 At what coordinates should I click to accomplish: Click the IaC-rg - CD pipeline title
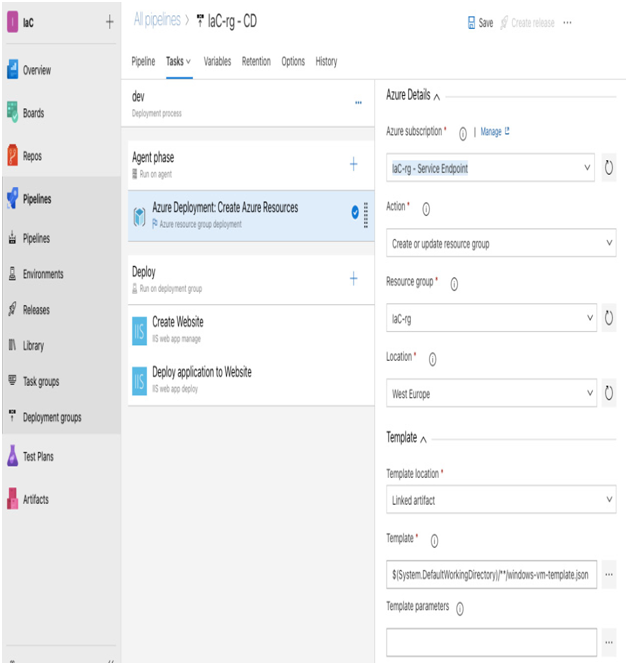232,21
